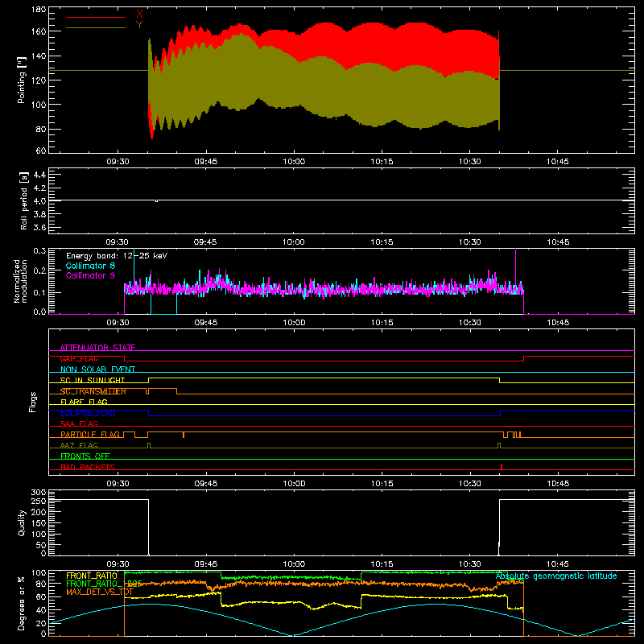
Task: Click the 140 tick on Pointing axis
Action: pos(39,56)
